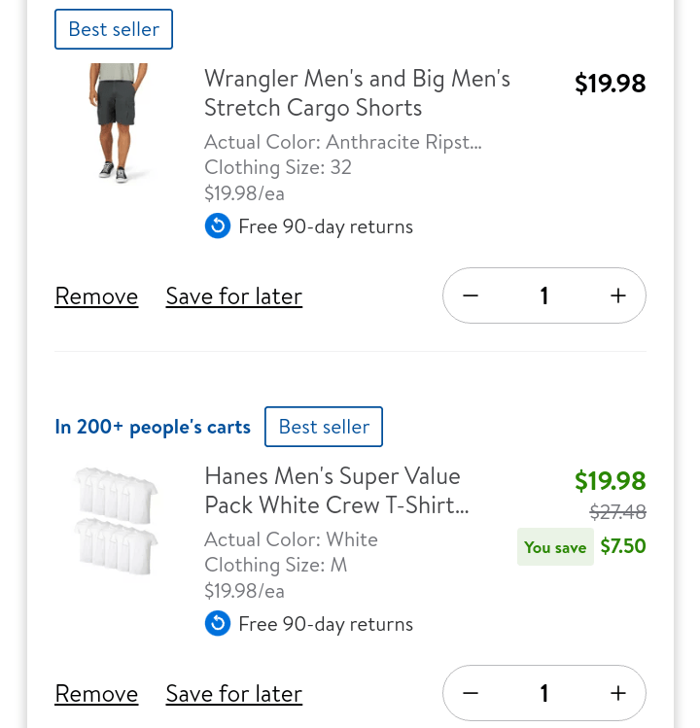700x728 pixels.
Task: Click Wrangler shorts free returns icon
Action: [218, 226]
